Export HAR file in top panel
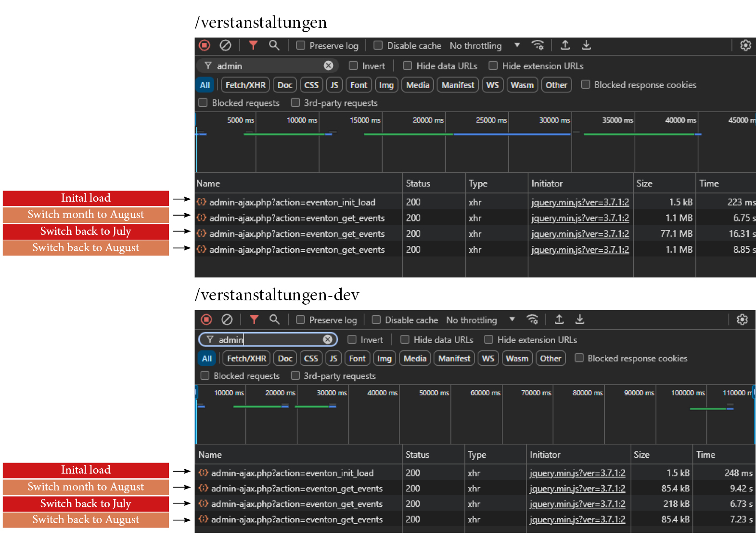The width and height of the screenshot is (756, 540). click(586, 45)
